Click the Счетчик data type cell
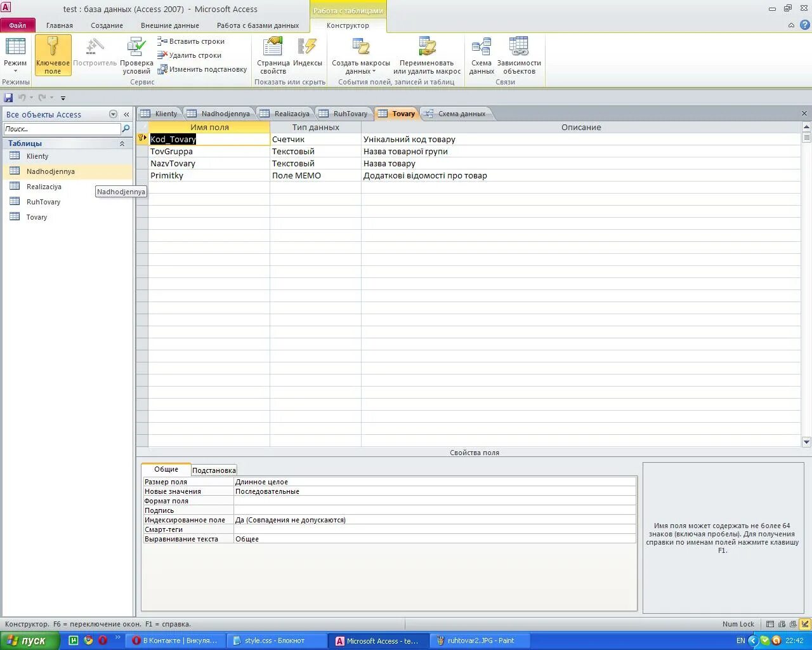 coord(315,139)
